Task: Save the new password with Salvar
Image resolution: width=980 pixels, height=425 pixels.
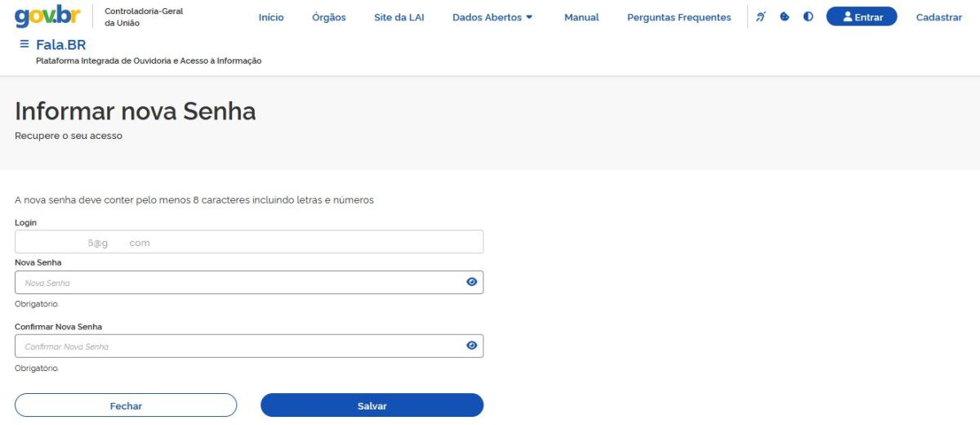Action: [372, 405]
